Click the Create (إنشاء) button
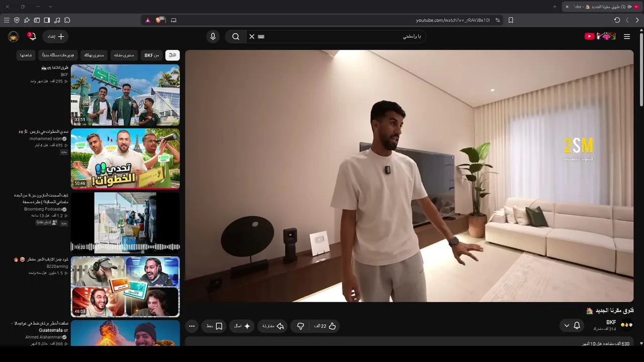The height and width of the screenshot is (362, 644). (x=56, y=36)
